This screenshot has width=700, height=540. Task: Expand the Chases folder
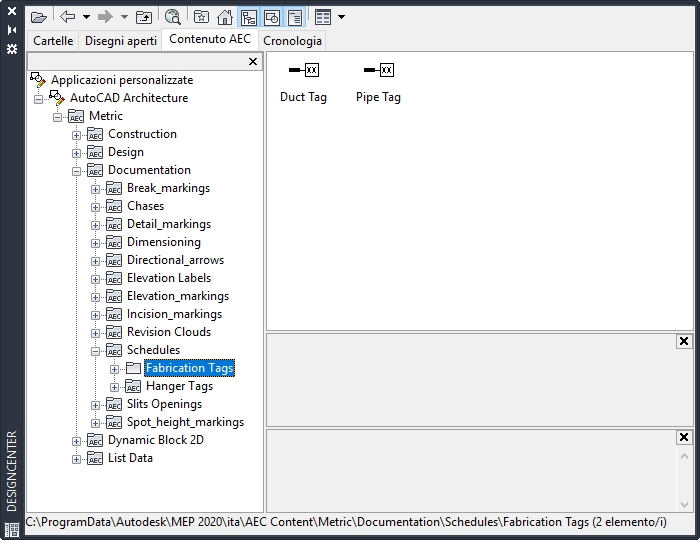point(95,207)
